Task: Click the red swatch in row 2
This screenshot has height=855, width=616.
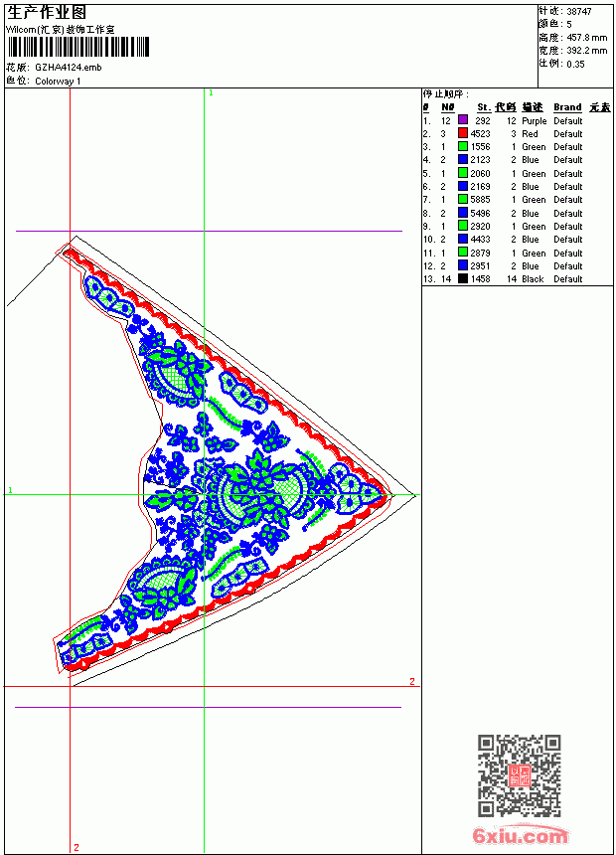Action: point(463,133)
